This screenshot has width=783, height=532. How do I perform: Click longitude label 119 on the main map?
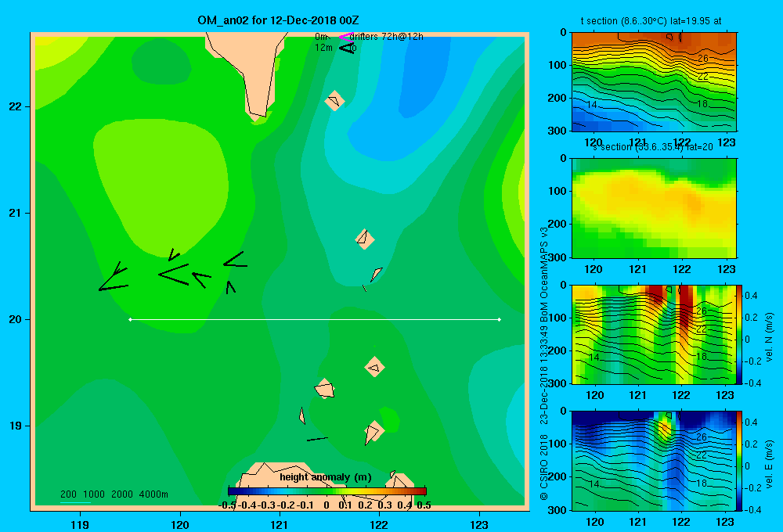pos(80,524)
